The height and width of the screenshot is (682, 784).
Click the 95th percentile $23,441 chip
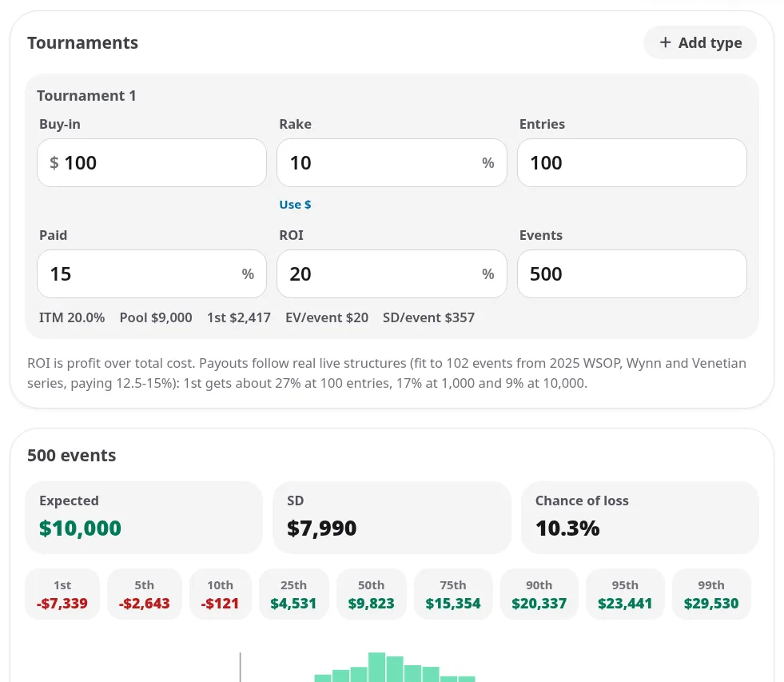click(x=625, y=594)
